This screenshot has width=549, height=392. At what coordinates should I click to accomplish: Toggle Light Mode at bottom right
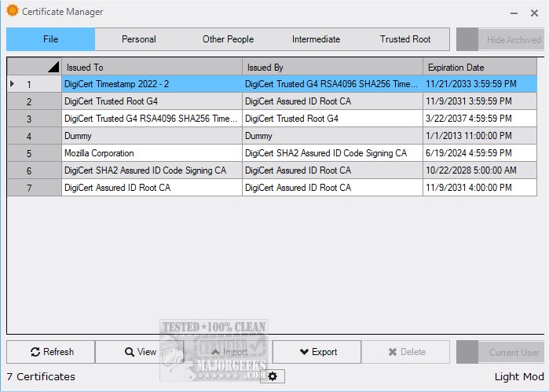[518, 376]
